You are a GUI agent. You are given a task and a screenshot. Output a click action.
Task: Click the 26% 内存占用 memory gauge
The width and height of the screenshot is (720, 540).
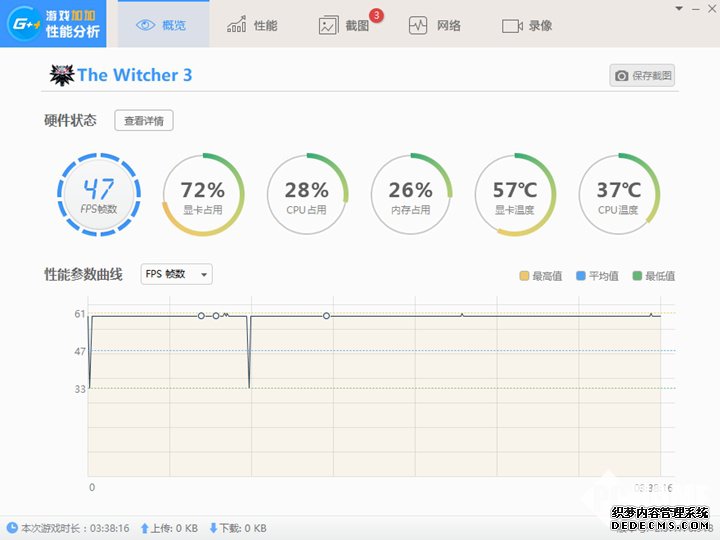[411, 195]
